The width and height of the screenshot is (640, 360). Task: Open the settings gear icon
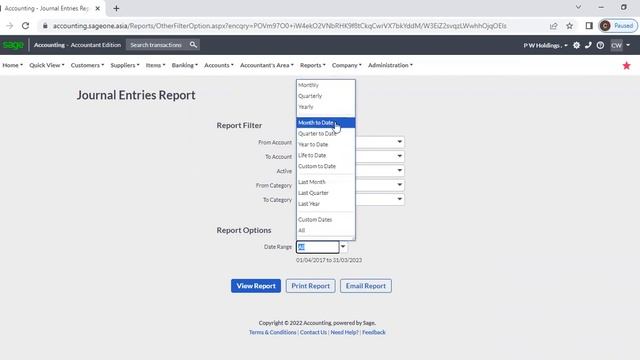tap(576, 45)
